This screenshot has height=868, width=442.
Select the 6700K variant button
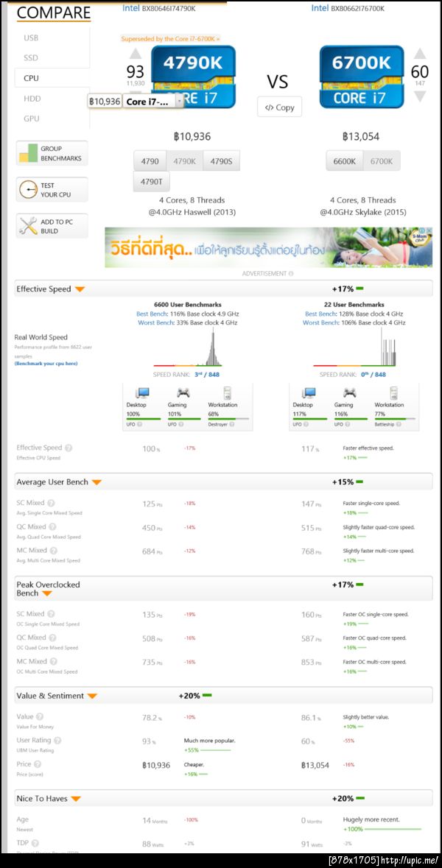click(x=381, y=161)
